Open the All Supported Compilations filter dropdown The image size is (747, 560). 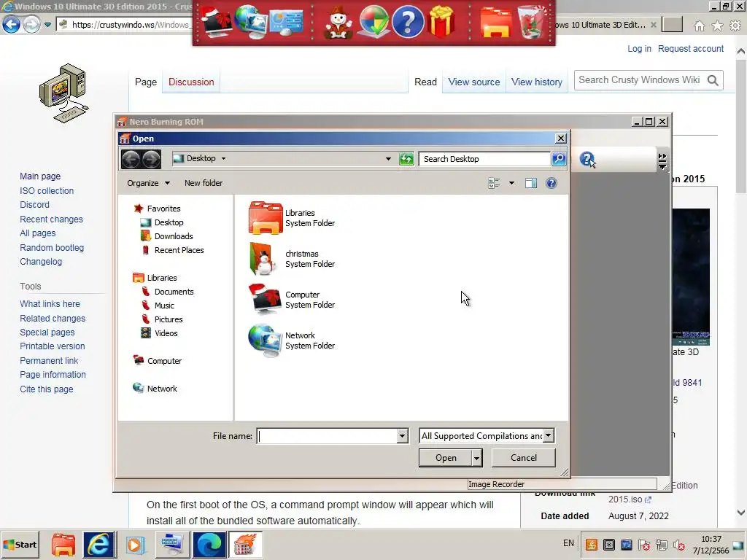point(549,436)
